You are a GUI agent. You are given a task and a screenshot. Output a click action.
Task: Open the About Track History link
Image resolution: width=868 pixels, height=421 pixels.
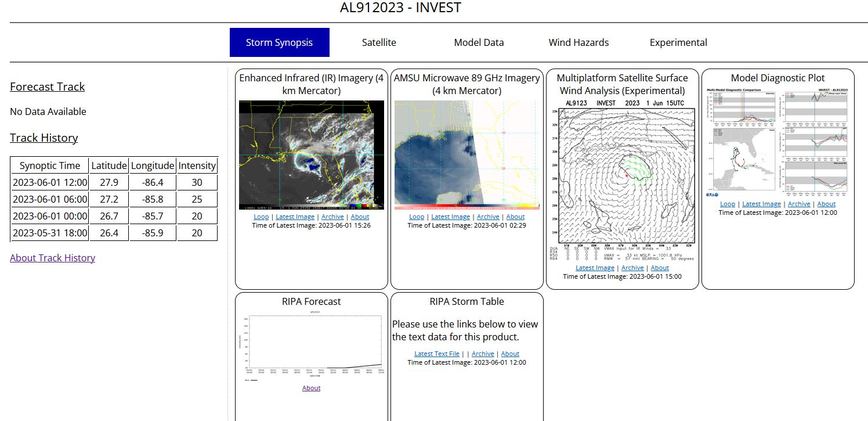pyautogui.click(x=52, y=258)
